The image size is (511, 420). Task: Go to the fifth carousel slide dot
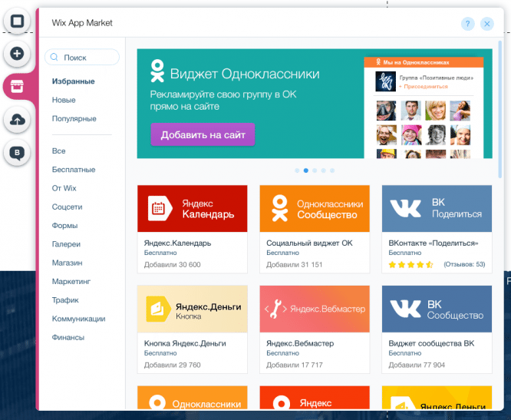click(x=332, y=170)
